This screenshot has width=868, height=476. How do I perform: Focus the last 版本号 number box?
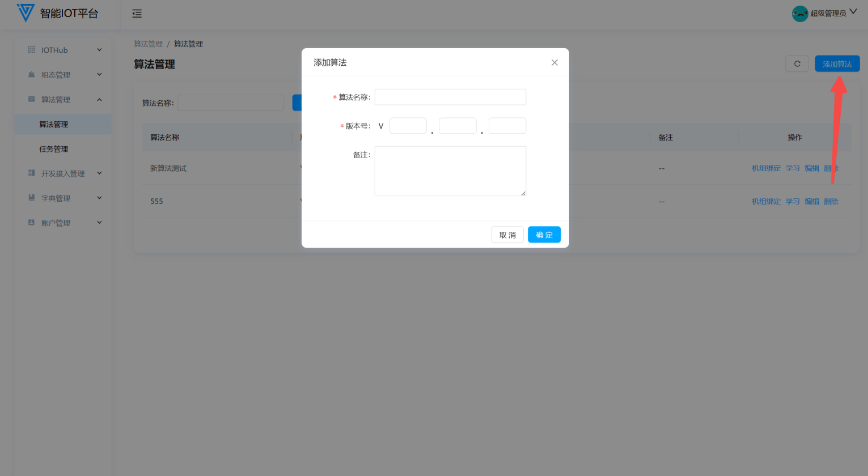[x=507, y=126]
